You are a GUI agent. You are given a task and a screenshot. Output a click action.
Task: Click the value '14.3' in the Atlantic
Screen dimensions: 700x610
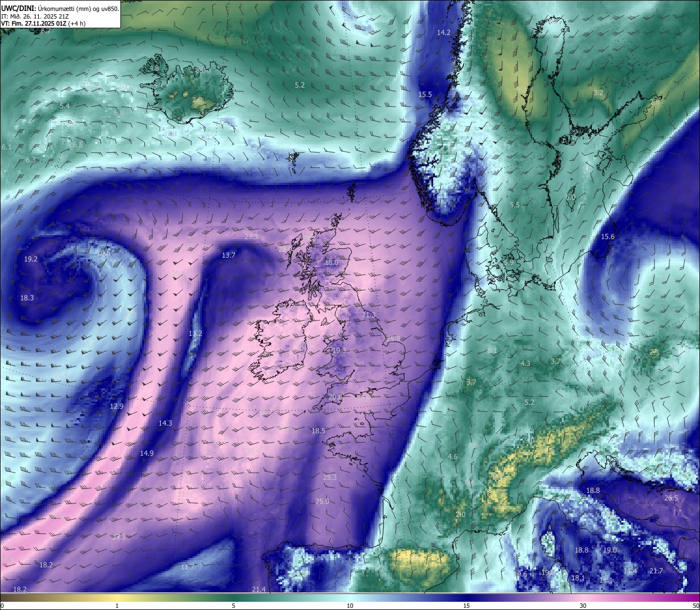165,423
